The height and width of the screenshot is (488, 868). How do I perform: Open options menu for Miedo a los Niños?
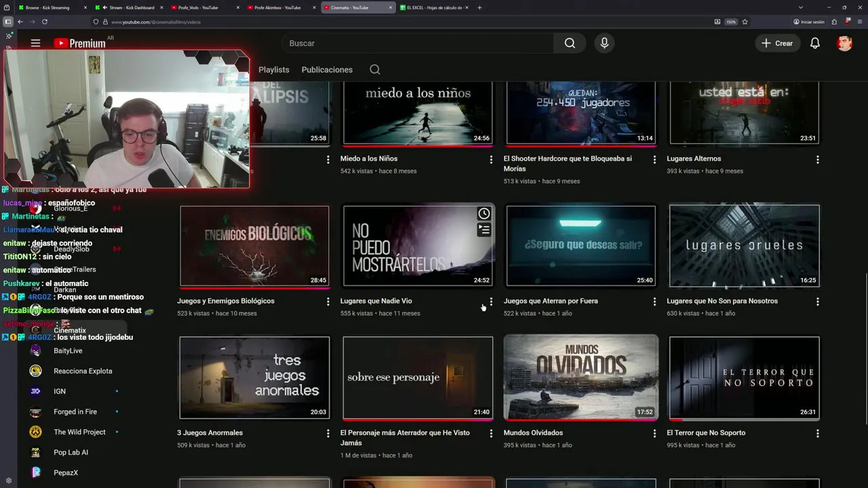491,159
